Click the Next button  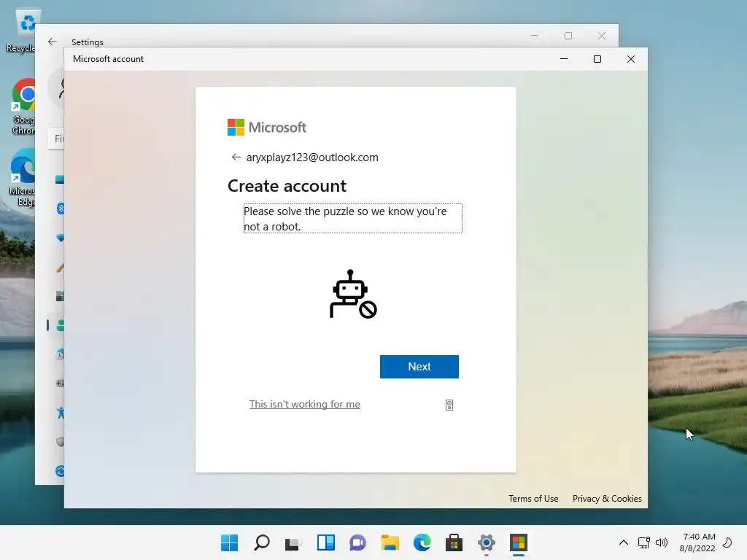419,367
